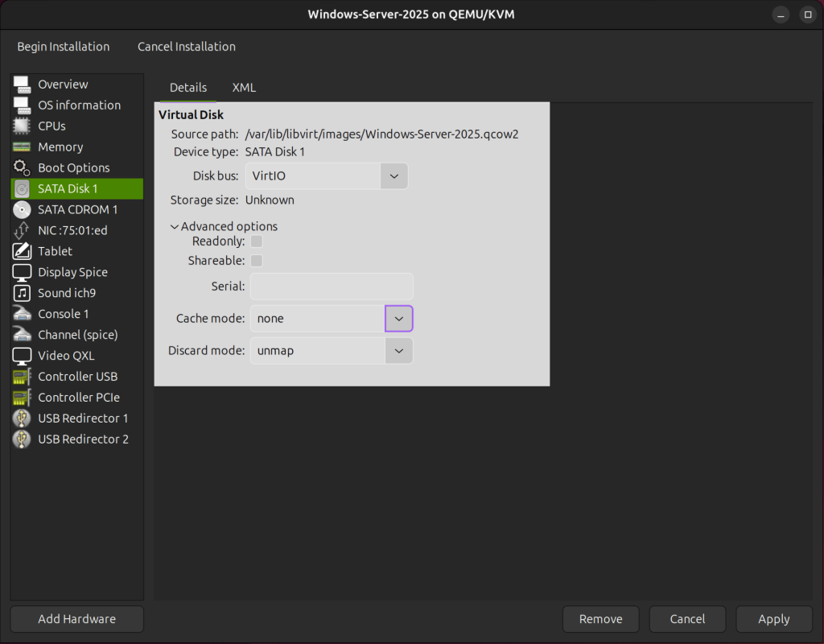Select the USB Redirector 1 icon
The width and height of the screenshot is (824, 644).
(22, 419)
